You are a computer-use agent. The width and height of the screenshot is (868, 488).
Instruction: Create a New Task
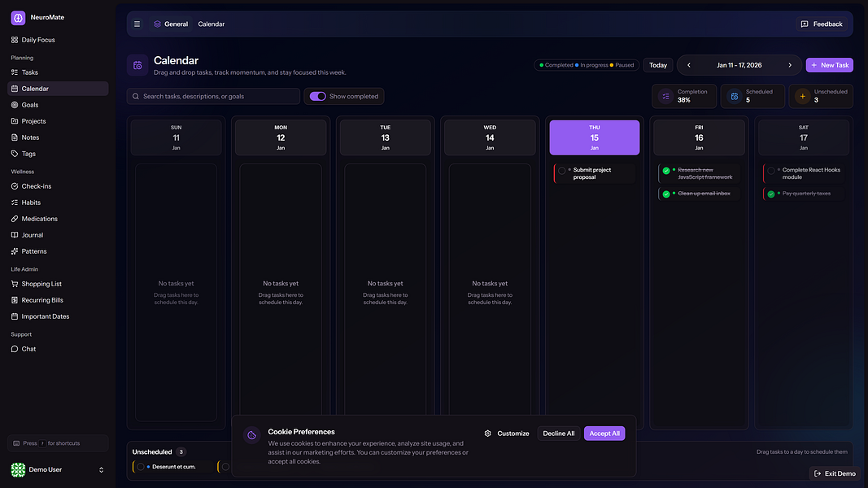[x=829, y=65]
